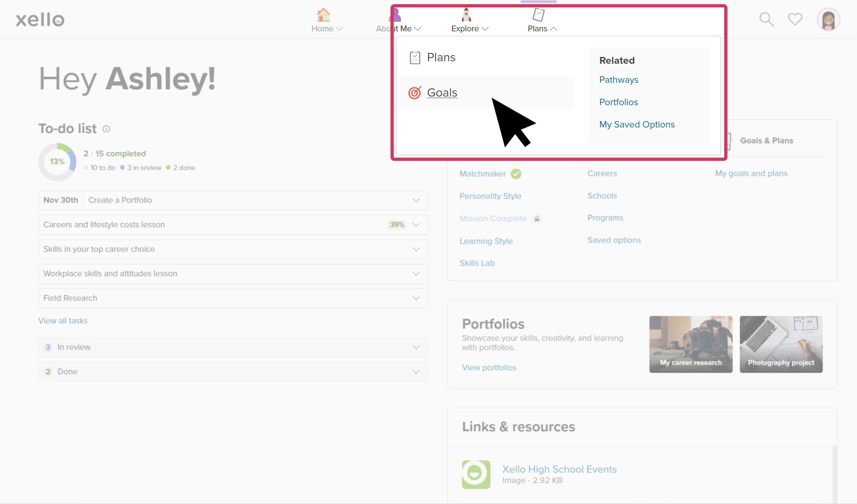Open Pathways related link
This screenshot has height=504, width=857.
(x=618, y=80)
